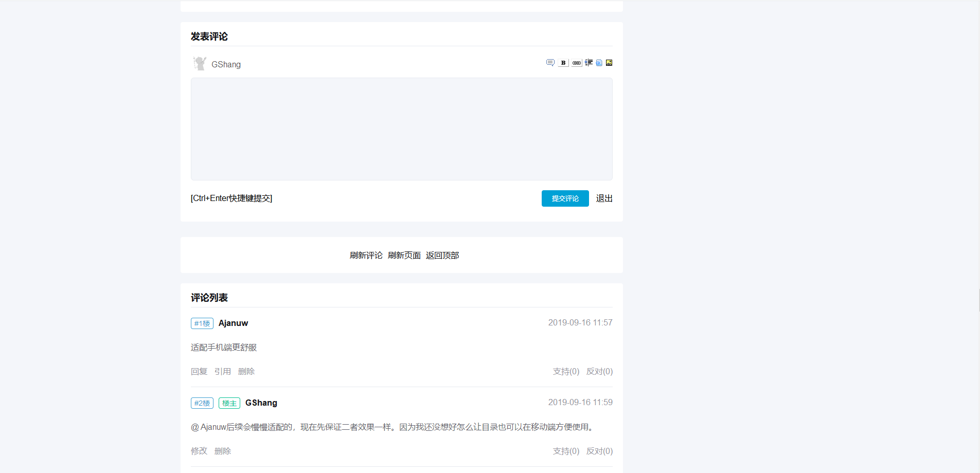The height and width of the screenshot is (473, 980).
Task: Click 刷新页面 to refresh the page
Action: pyautogui.click(x=404, y=256)
